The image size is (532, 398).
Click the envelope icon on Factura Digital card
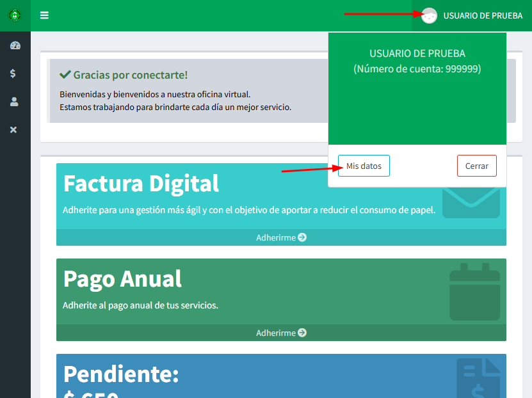(x=471, y=203)
